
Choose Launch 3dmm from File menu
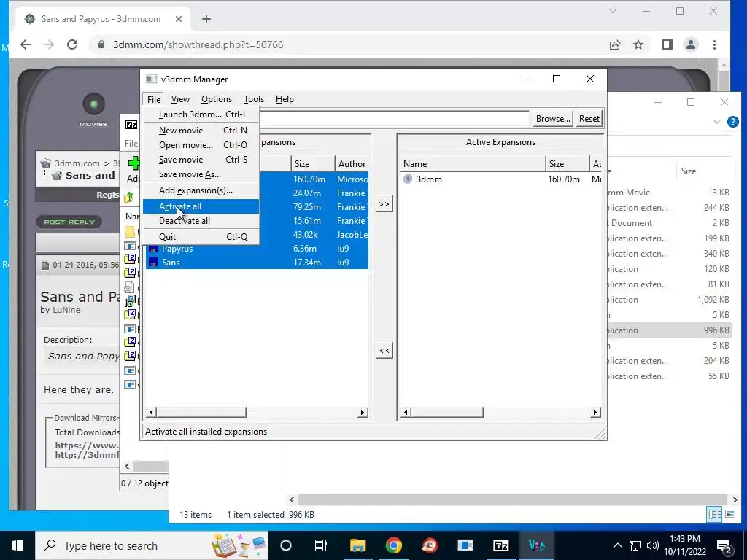pos(201,114)
